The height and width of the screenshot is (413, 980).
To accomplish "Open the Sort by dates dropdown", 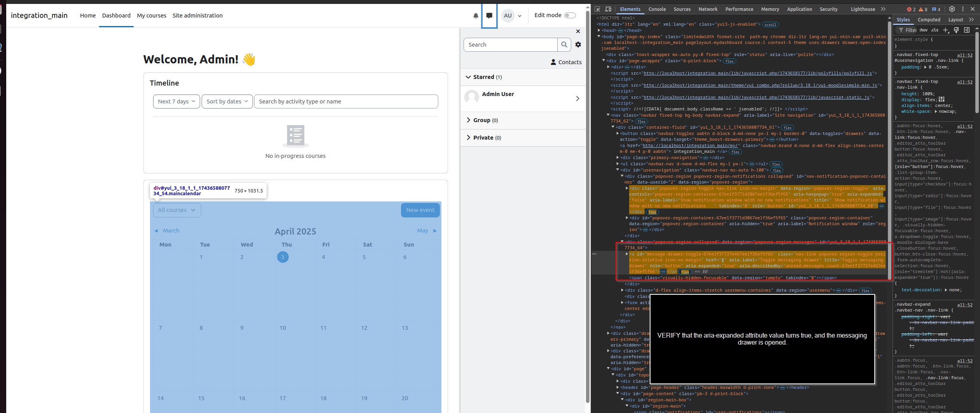I will pos(227,101).
